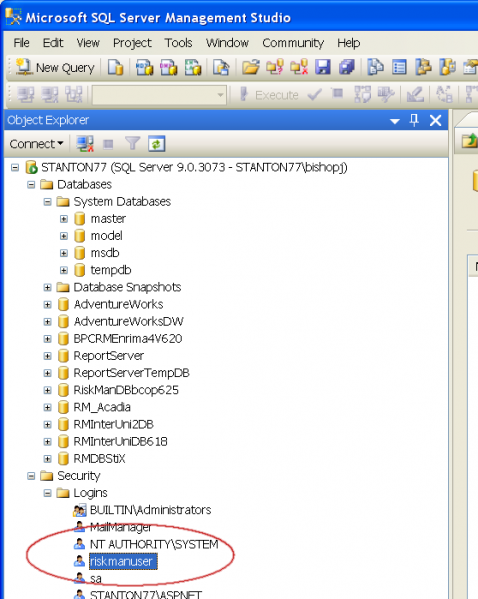Select the sa login

(96, 579)
